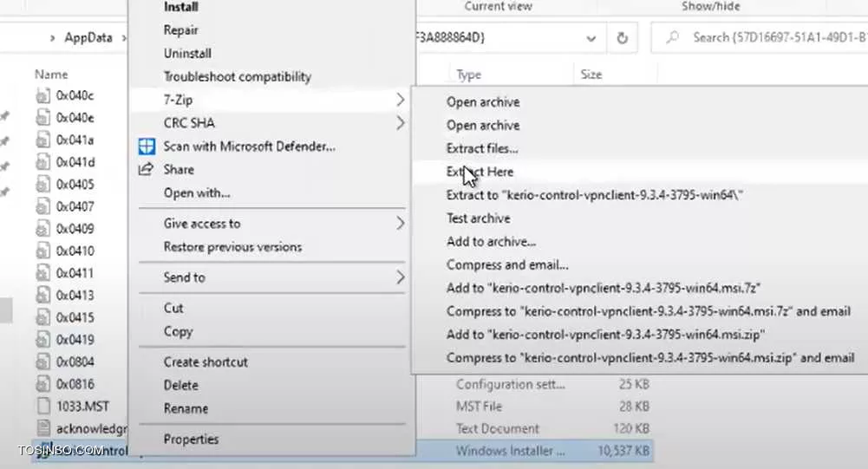This screenshot has width=868, height=469.
Task: Click the search magnifier icon
Action: pyautogui.click(x=672, y=37)
